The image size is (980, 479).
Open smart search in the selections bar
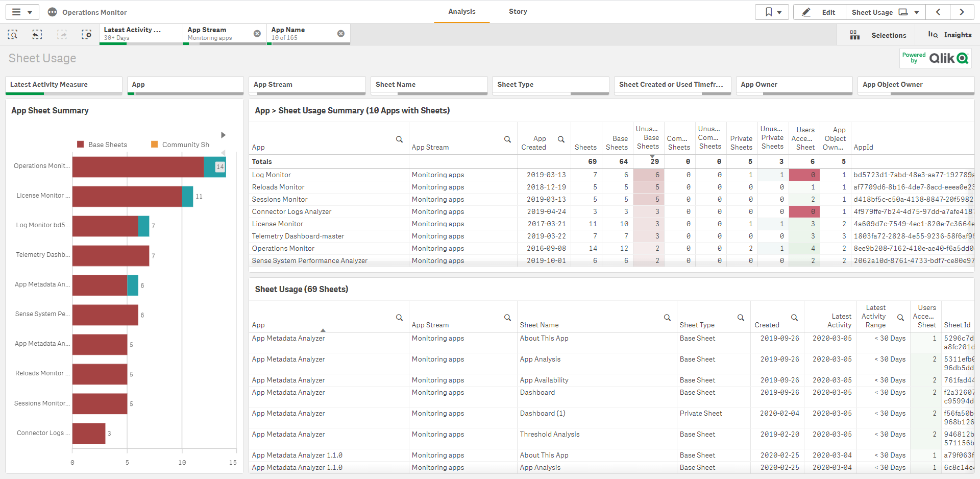12,35
